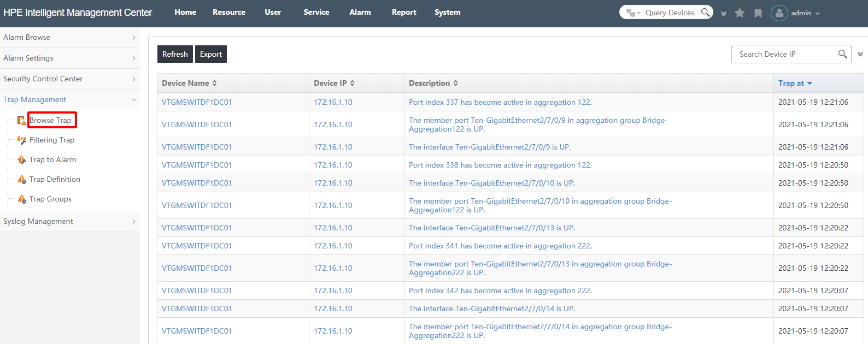Screen dimensions: 868x344
Task: Select Trap Groups in the sidebar
Action: click(x=50, y=199)
